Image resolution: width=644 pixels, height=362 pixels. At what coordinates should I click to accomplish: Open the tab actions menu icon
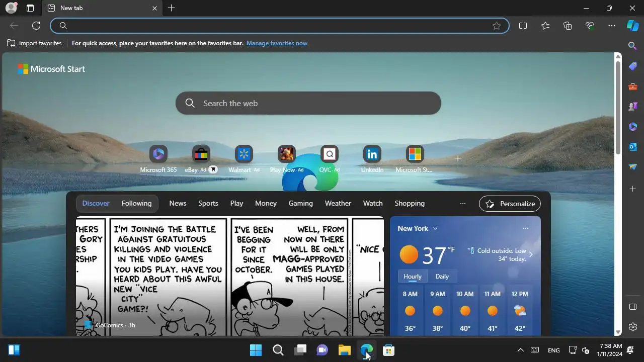(x=30, y=8)
